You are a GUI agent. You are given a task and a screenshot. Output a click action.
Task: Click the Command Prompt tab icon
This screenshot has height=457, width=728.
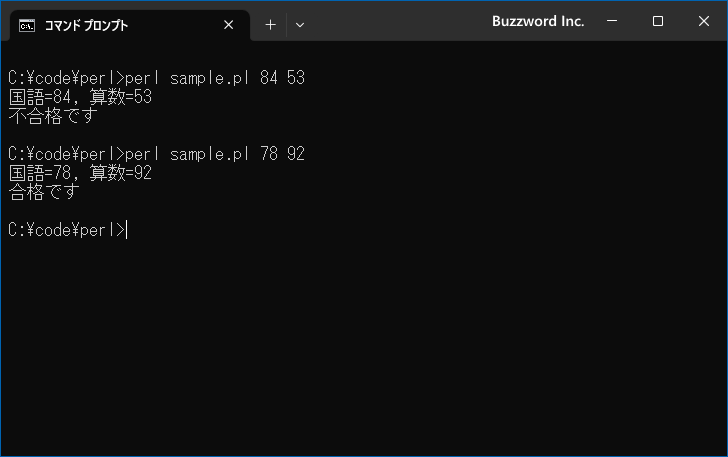[26, 26]
